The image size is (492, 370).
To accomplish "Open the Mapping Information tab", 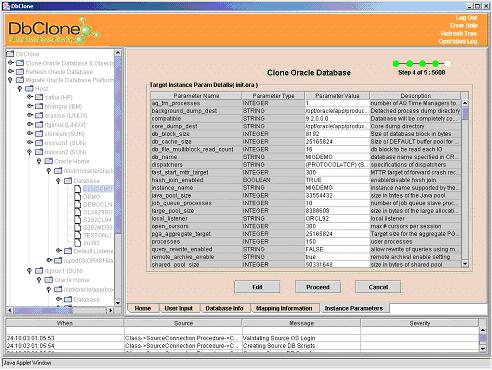I will click(284, 308).
